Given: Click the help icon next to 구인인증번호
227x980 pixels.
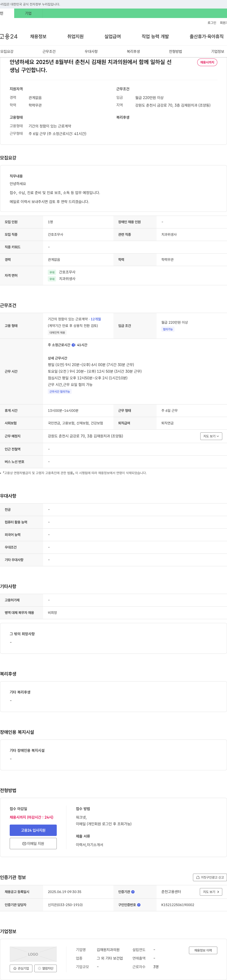Looking at the screenshot, I should 139,905.
